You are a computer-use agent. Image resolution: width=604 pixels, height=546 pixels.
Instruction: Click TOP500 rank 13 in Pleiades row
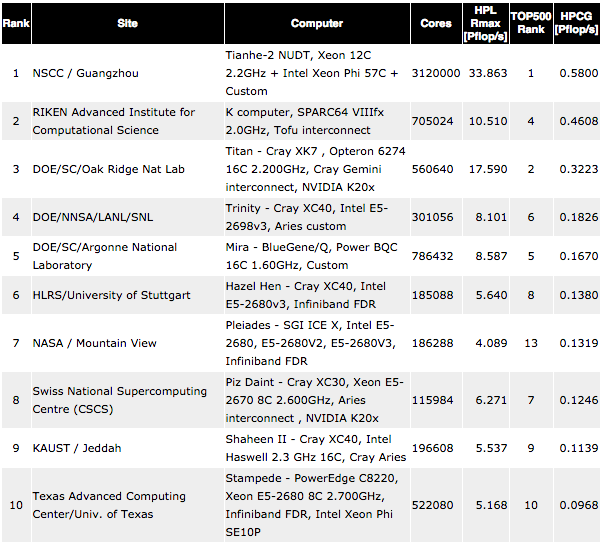click(531, 343)
